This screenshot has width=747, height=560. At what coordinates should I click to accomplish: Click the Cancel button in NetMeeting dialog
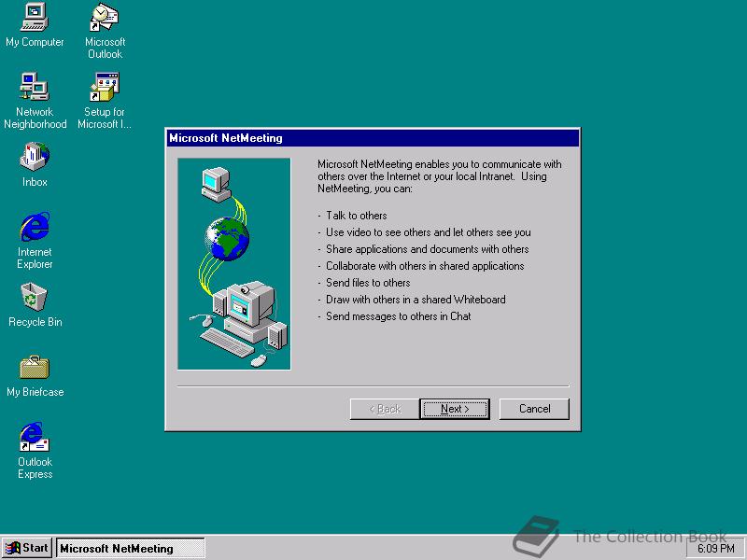pyautogui.click(x=534, y=409)
